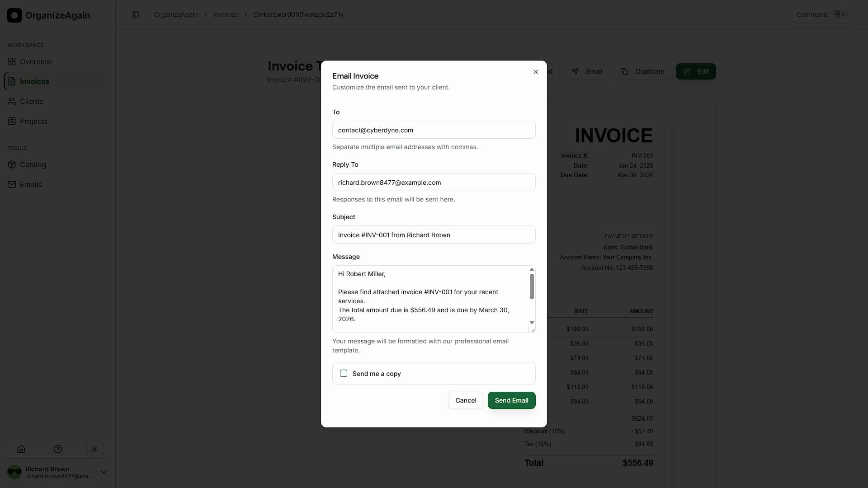Click the paper plane Email icon
This screenshot has height=488, width=868.
pos(575,71)
